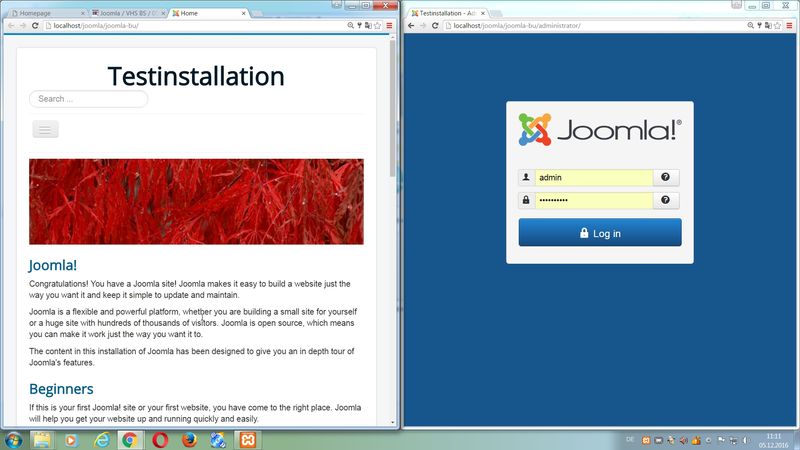Close the Homepage tab
The image size is (800, 450).
(x=83, y=13)
